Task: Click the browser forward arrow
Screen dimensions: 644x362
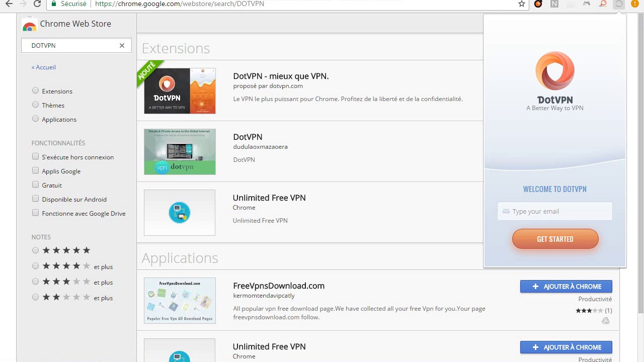Action: 23,4
